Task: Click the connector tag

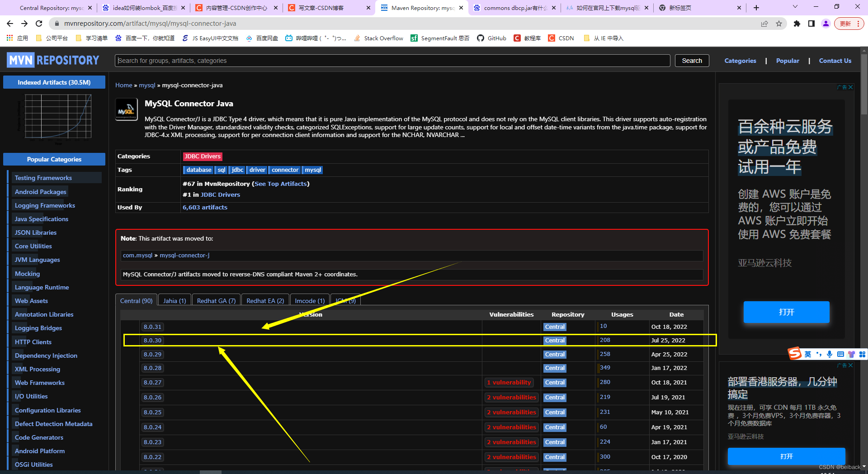Action: point(285,170)
